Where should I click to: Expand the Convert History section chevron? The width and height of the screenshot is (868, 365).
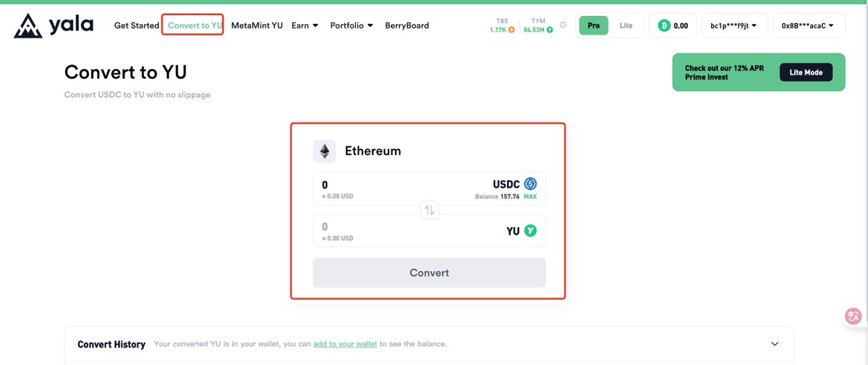coord(775,344)
